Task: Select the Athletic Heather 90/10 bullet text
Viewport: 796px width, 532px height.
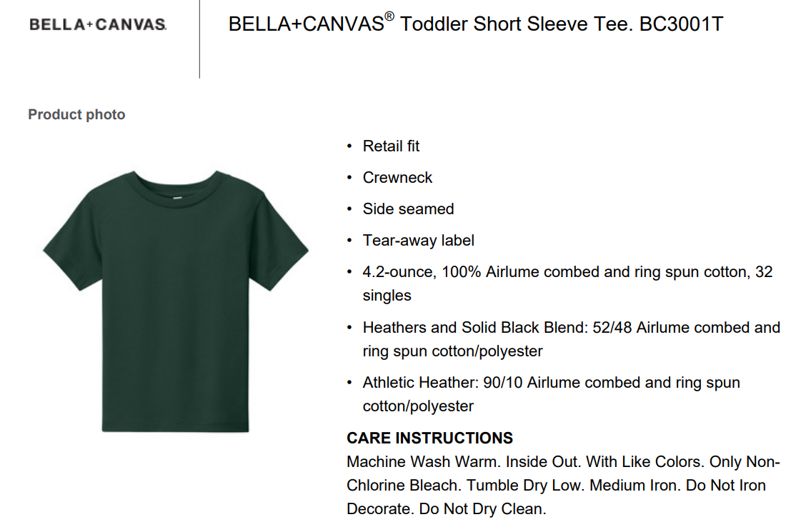Action: (x=551, y=383)
